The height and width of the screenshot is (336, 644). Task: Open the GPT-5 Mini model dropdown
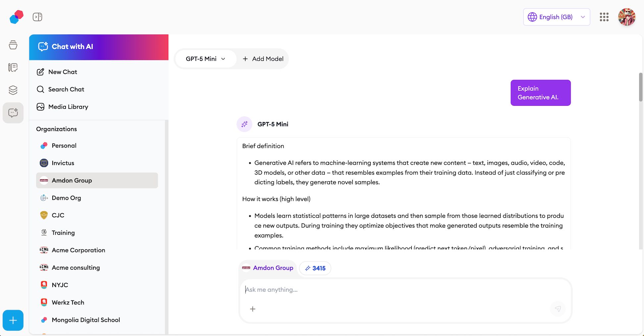point(205,59)
